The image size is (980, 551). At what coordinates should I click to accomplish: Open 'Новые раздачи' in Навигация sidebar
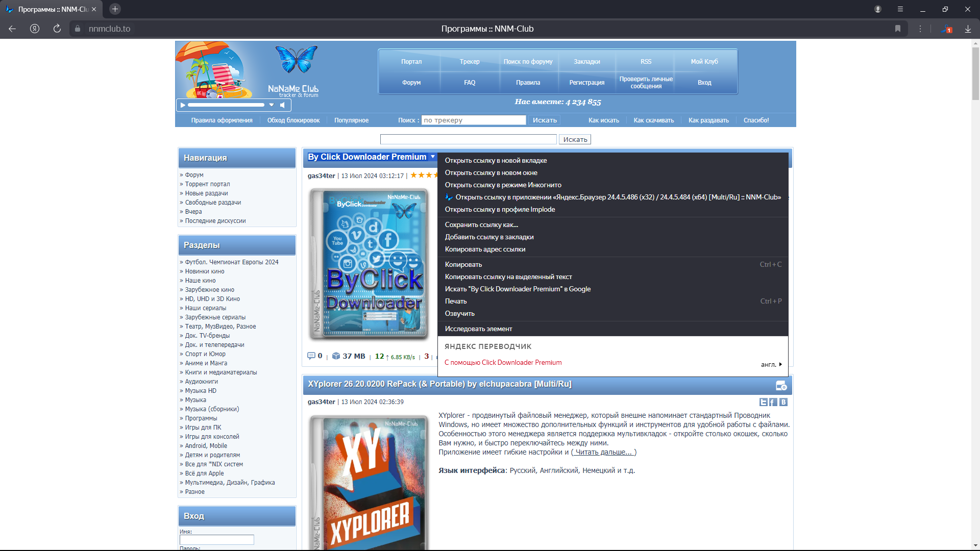pyautogui.click(x=206, y=193)
